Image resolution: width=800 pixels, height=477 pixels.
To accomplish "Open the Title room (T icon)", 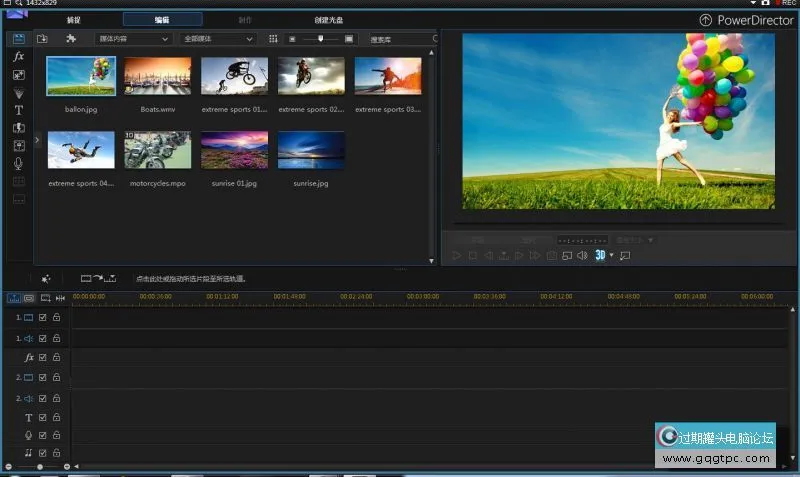I will point(18,110).
